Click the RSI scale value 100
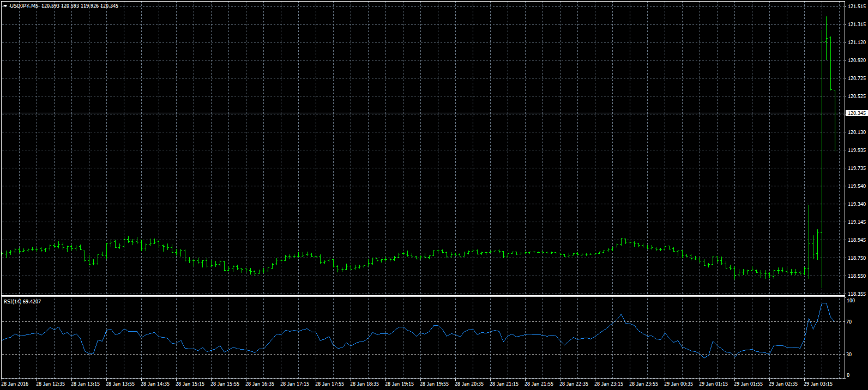 [851, 301]
